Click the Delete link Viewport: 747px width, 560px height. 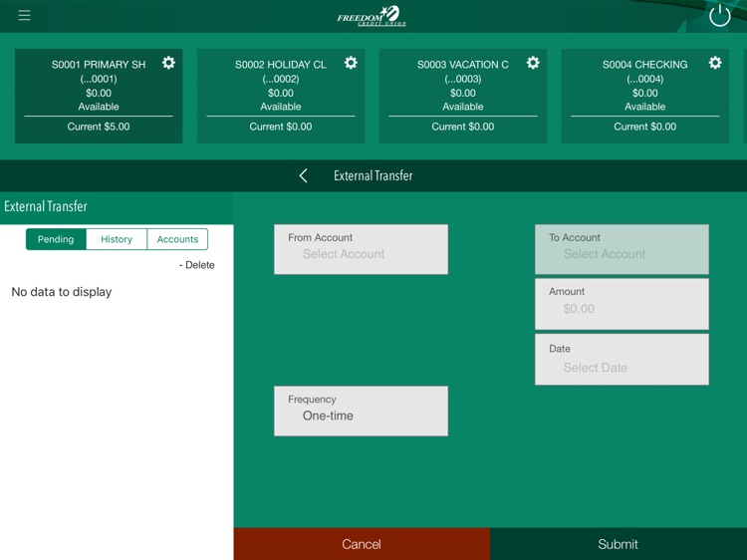(197, 265)
